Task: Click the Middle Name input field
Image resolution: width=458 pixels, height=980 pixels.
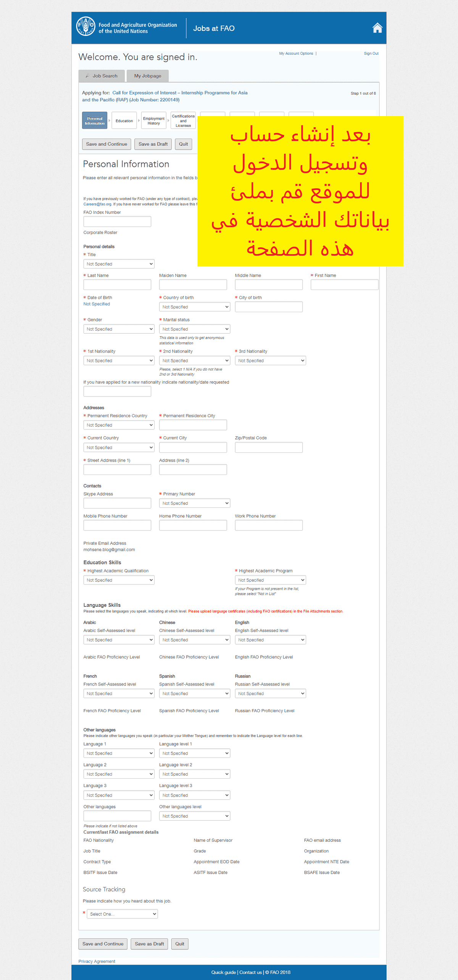Action: point(269,285)
